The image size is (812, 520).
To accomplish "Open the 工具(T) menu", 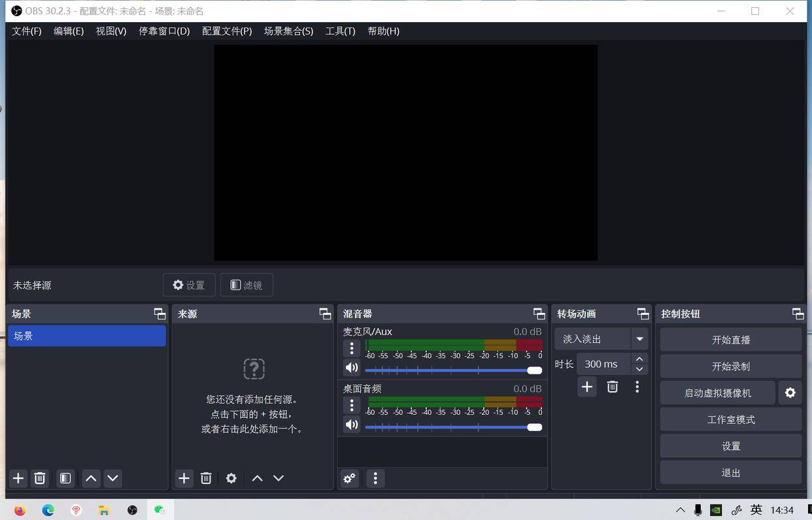I will [340, 31].
